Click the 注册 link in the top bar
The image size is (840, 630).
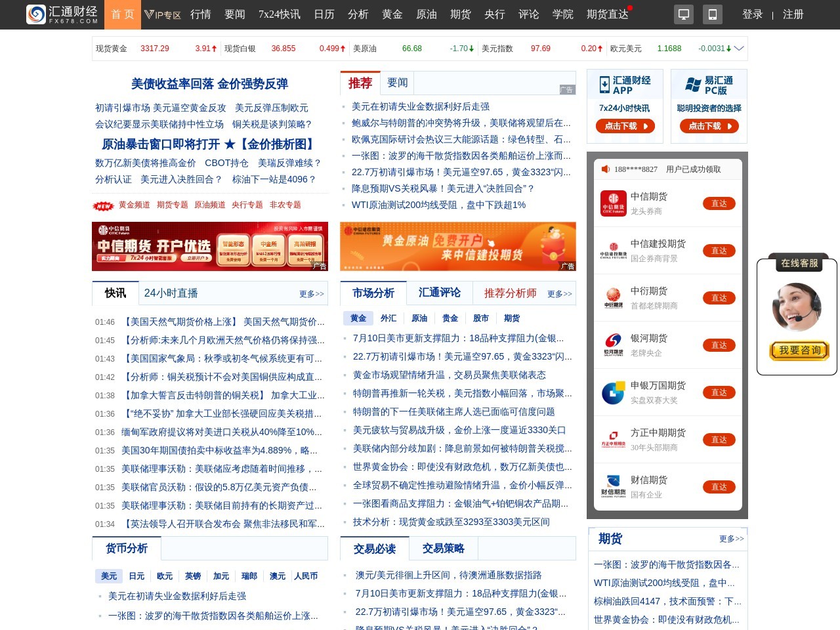[x=793, y=14]
